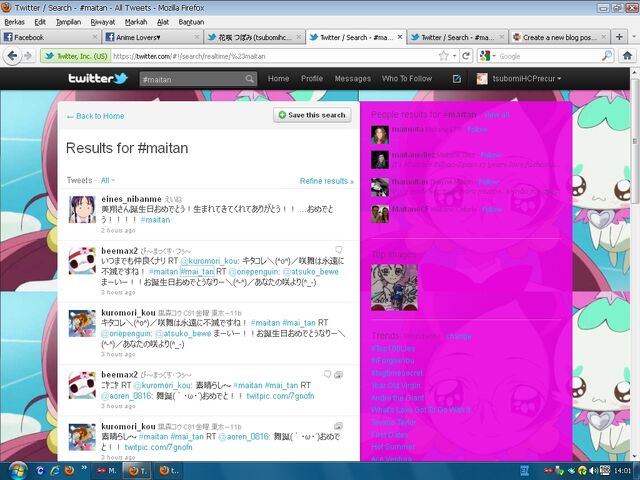Image resolution: width=640 pixels, height=480 pixels.
Task: Open the Bantuan menu
Action: [x=191, y=22]
